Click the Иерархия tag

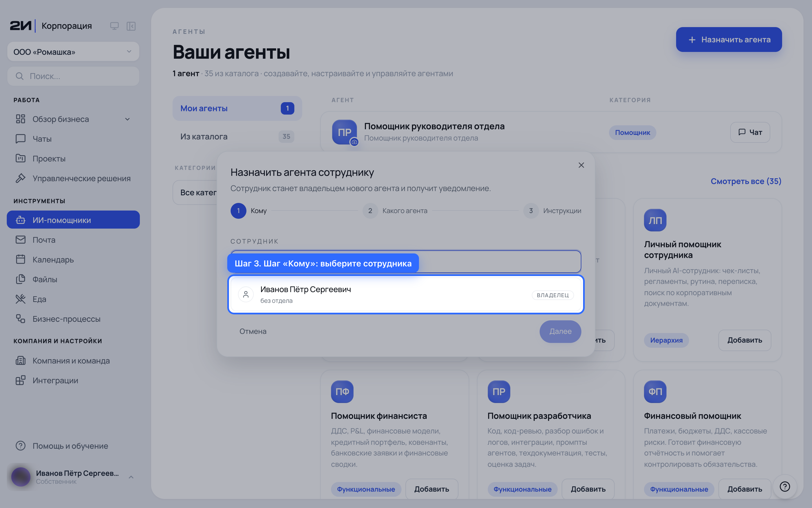[666, 340]
